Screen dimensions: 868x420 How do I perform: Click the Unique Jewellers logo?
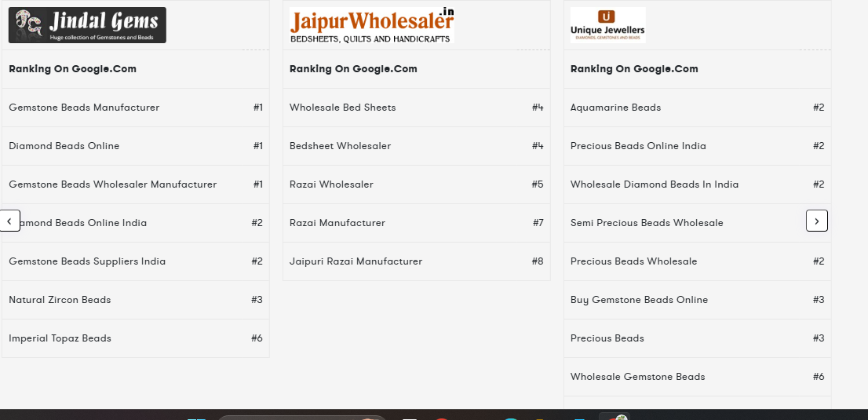pos(607,25)
